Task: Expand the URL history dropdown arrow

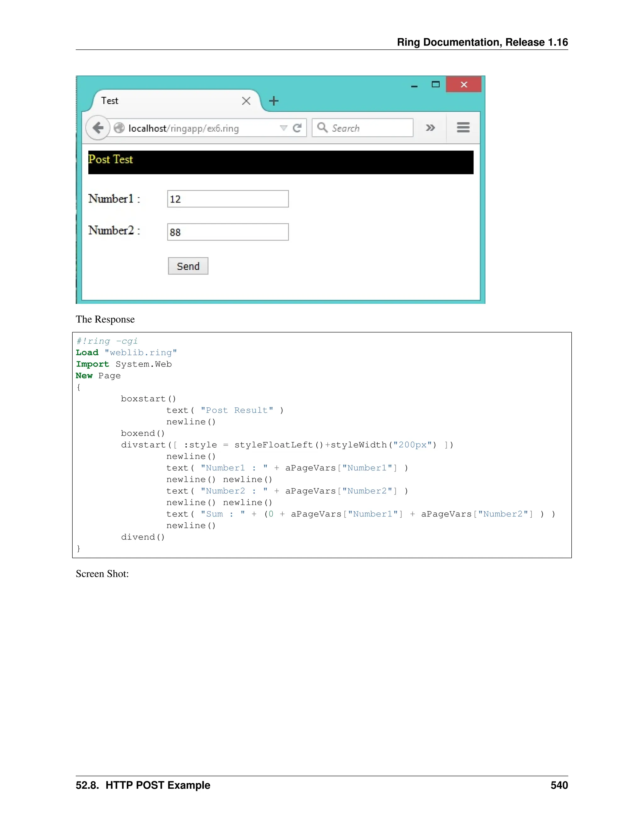Action: (283, 128)
